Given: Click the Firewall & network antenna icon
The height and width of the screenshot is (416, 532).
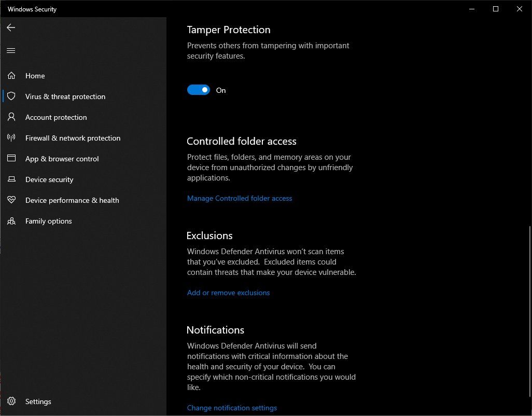Looking at the screenshot, I should (x=11, y=137).
